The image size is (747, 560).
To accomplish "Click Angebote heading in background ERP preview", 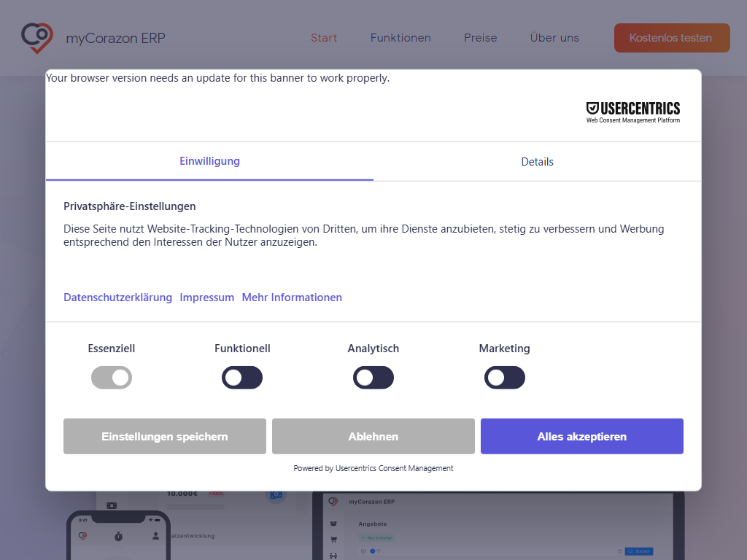I will point(373,524).
